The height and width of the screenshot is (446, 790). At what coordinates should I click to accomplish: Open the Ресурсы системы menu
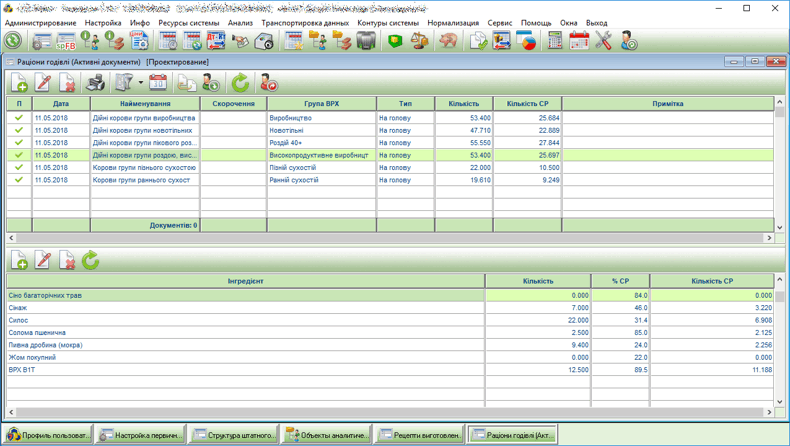click(188, 22)
